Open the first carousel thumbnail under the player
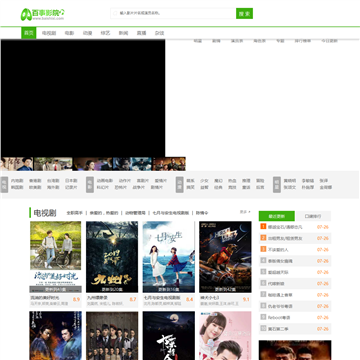Image resolution: width=360 pixels, height=360 pixels. click(17, 164)
